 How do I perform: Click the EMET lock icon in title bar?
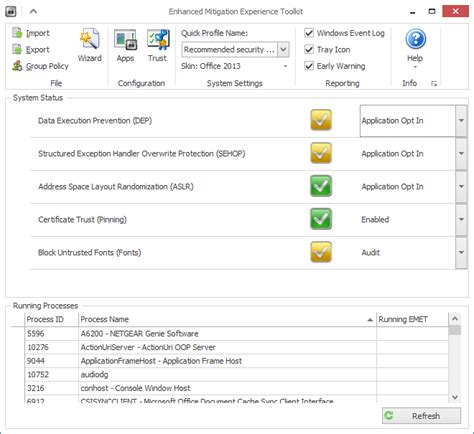(x=11, y=12)
